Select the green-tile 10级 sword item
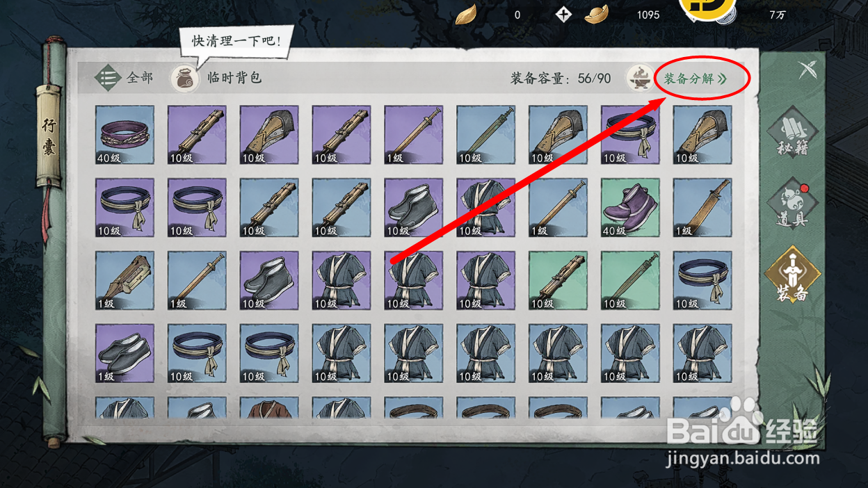This screenshot has width=868, height=488. click(630, 281)
